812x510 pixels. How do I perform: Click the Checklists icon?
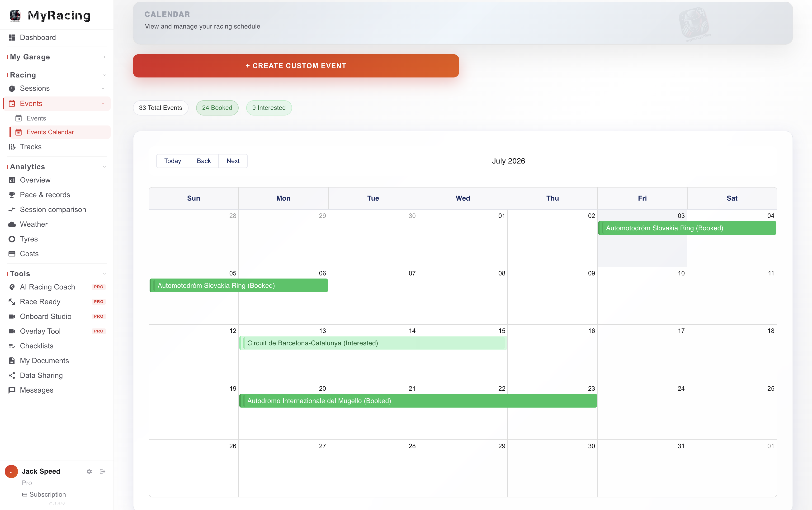[x=12, y=346]
